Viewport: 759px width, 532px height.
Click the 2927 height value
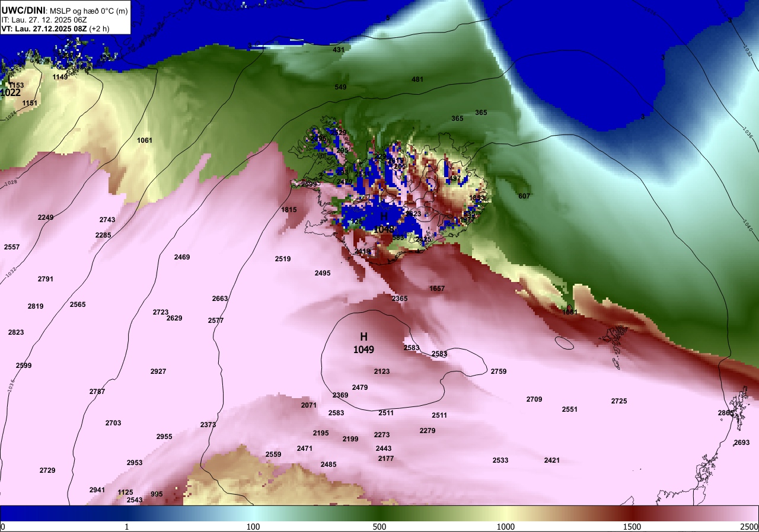[x=158, y=371]
